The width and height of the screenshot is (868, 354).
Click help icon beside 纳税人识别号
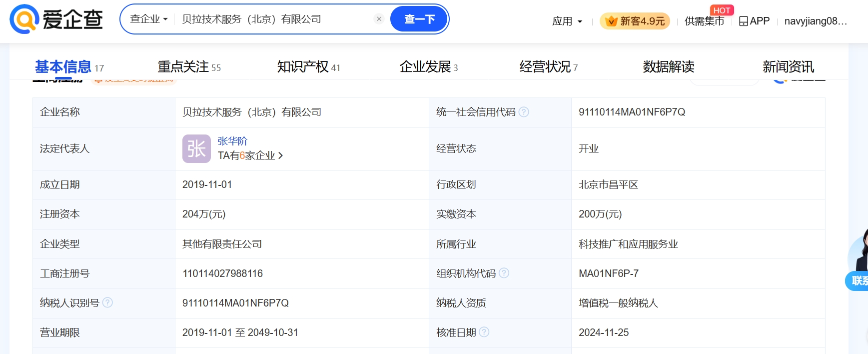[107, 302]
